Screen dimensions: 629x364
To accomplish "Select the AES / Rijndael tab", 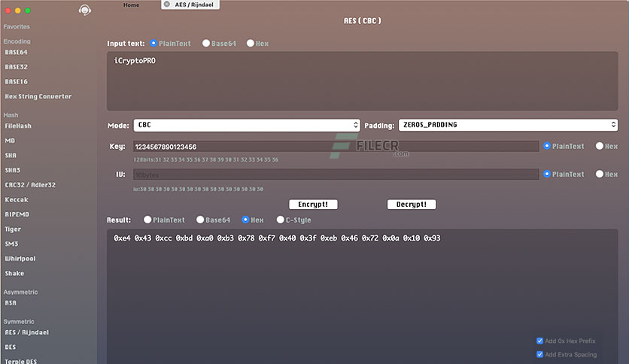I will (190, 5).
